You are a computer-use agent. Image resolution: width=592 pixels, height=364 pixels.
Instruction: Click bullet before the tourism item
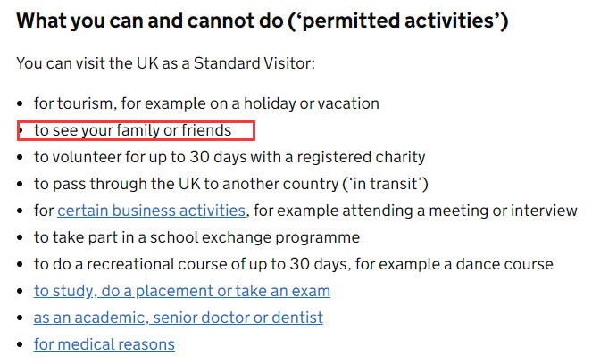(x=21, y=103)
